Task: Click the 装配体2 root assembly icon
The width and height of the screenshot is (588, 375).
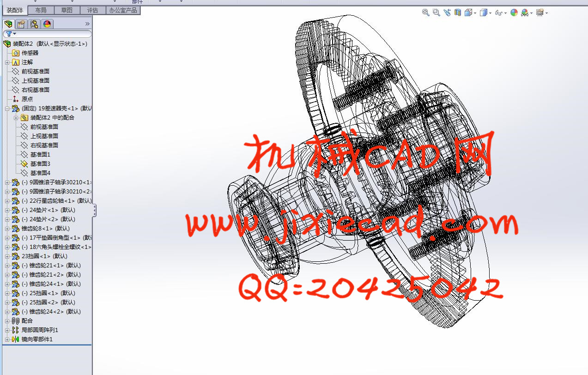Action: pyautogui.click(x=7, y=44)
